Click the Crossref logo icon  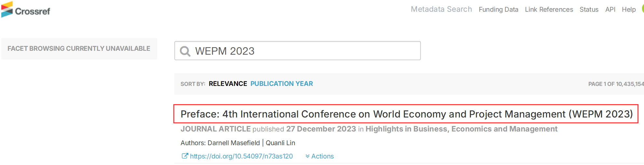click(x=7, y=9)
